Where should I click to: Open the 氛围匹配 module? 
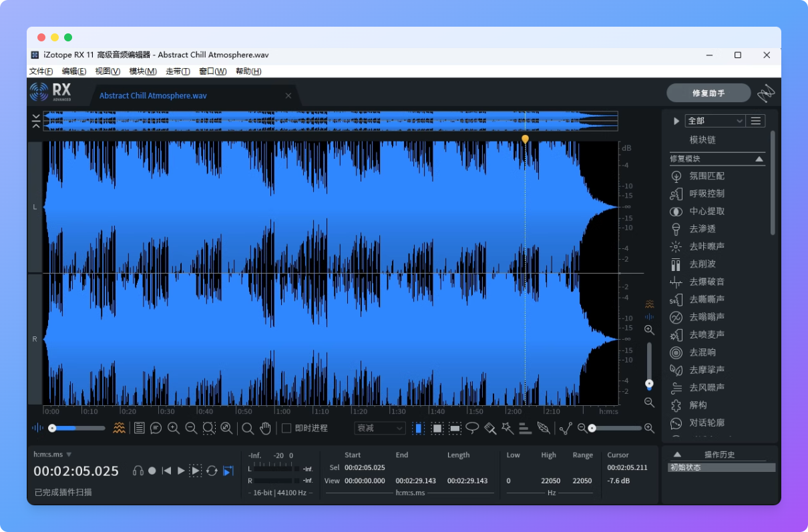click(718, 176)
